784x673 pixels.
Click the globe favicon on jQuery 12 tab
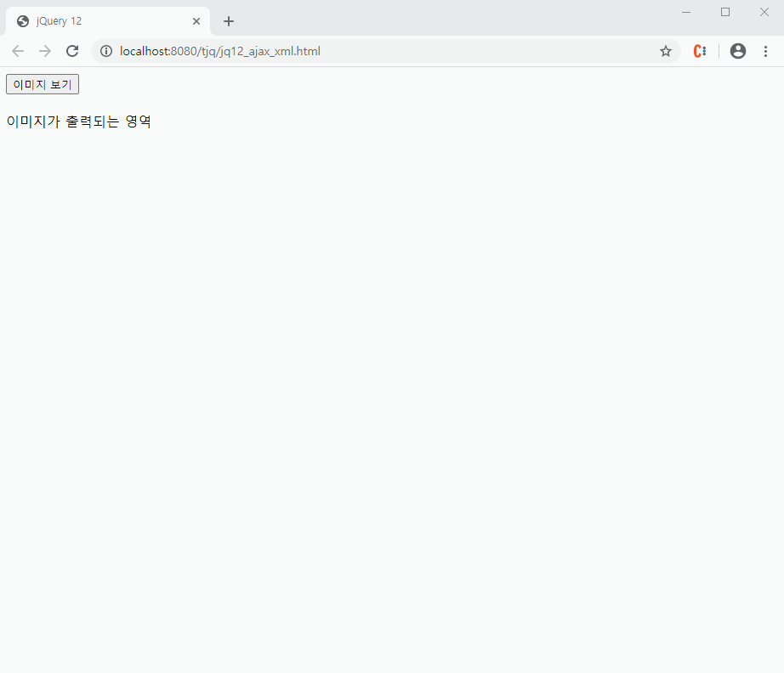pyautogui.click(x=22, y=21)
